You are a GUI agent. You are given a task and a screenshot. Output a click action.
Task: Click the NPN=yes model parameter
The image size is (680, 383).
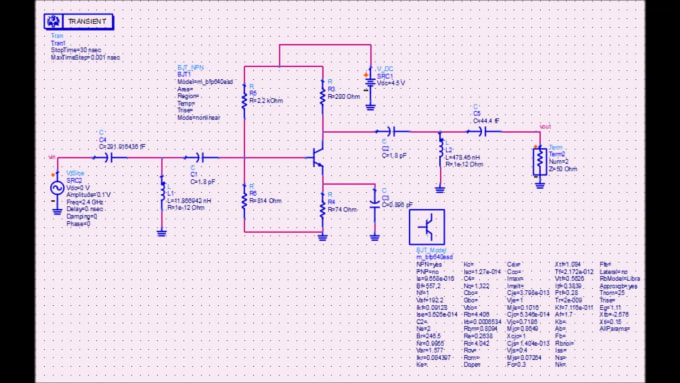pos(428,264)
